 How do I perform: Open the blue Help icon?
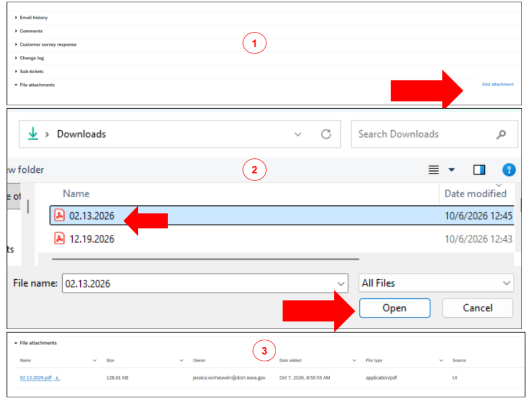tap(509, 170)
